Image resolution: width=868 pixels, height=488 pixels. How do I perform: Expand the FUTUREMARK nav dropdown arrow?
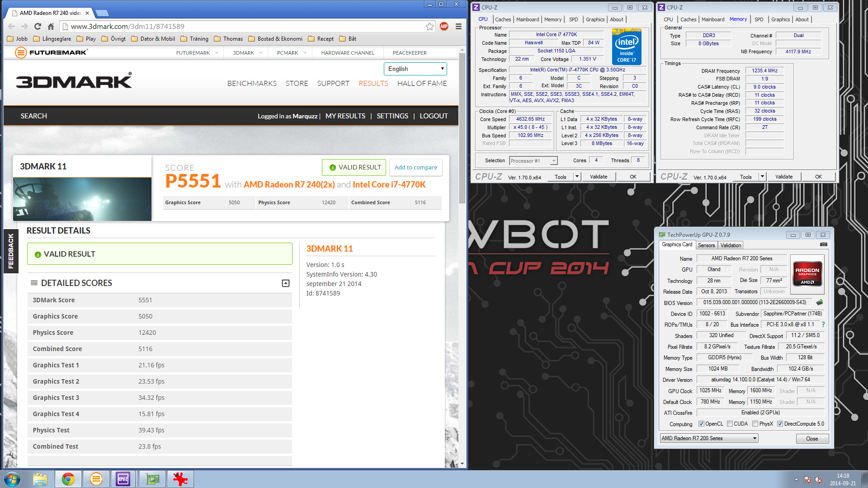tap(217, 53)
